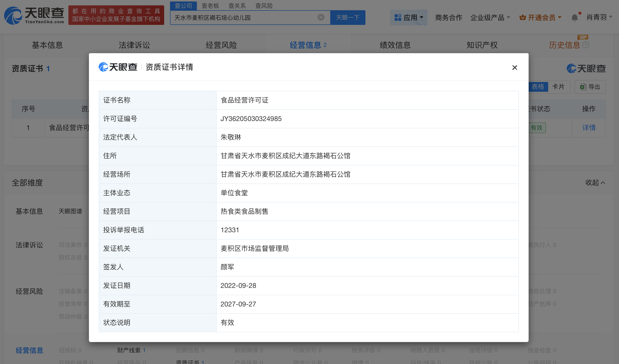Click 单位食堂 value
619x364 pixels.
click(234, 193)
